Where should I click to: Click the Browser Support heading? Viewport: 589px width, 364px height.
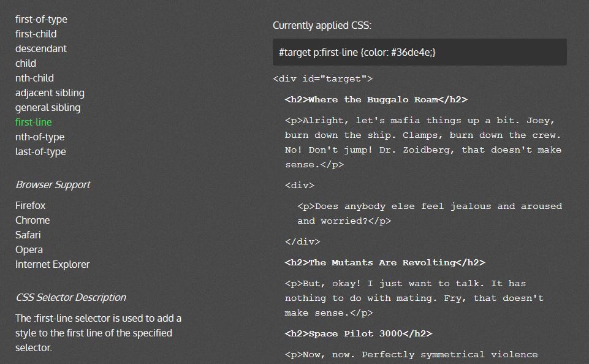tap(53, 184)
